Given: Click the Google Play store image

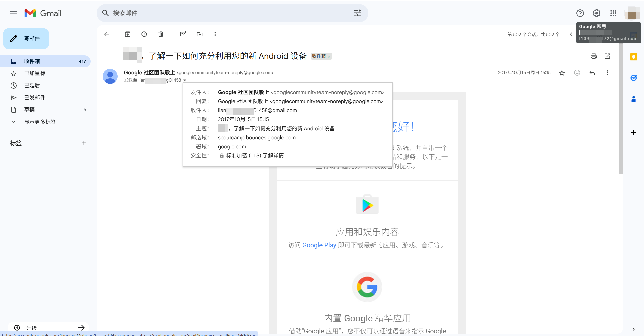Looking at the screenshot, I should 367,204.
